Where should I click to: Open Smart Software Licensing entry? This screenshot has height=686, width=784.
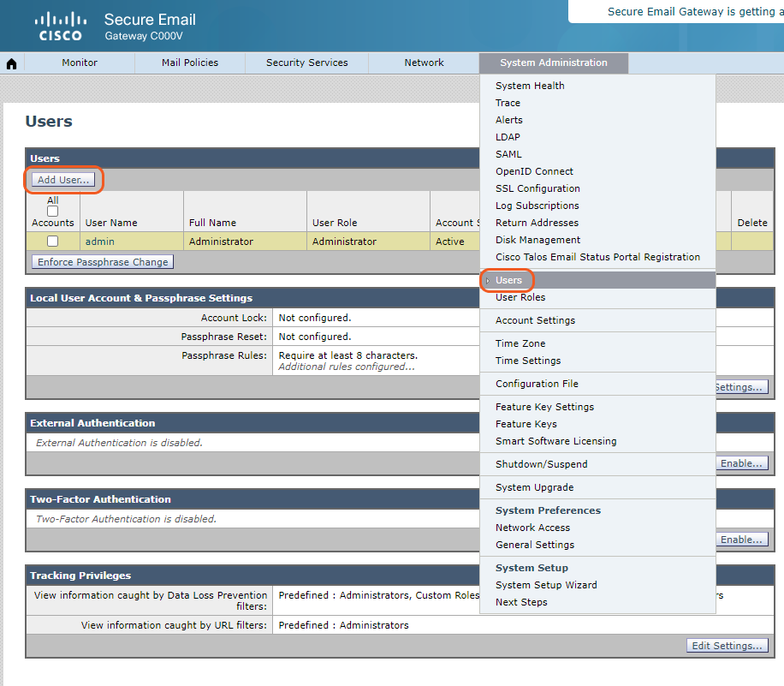pos(555,441)
